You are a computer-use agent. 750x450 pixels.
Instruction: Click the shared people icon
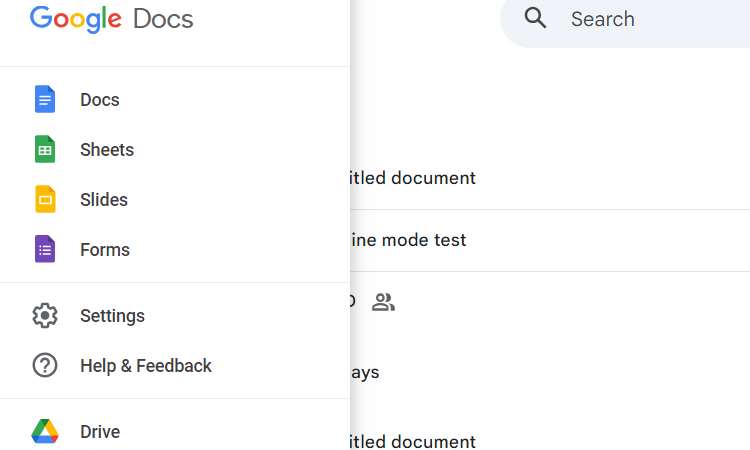click(383, 302)
